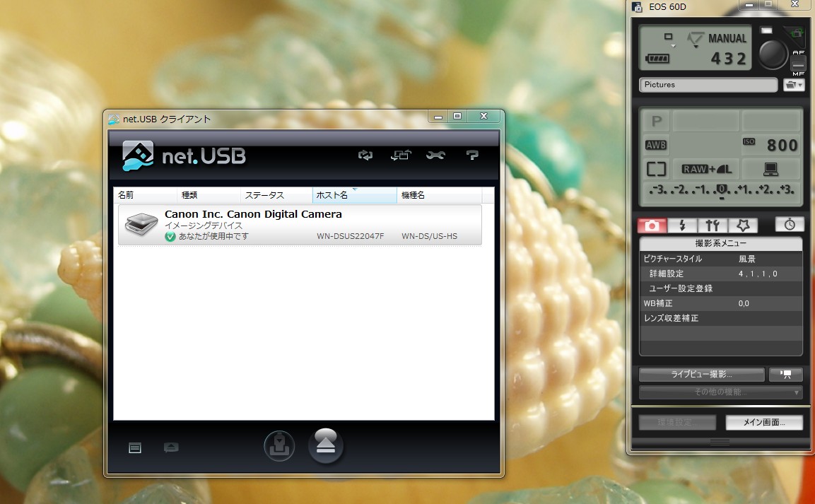The width and height of the screenshot is (815, 504).
Task: Sort by 名前 column header
Action: tap(145, 195)
